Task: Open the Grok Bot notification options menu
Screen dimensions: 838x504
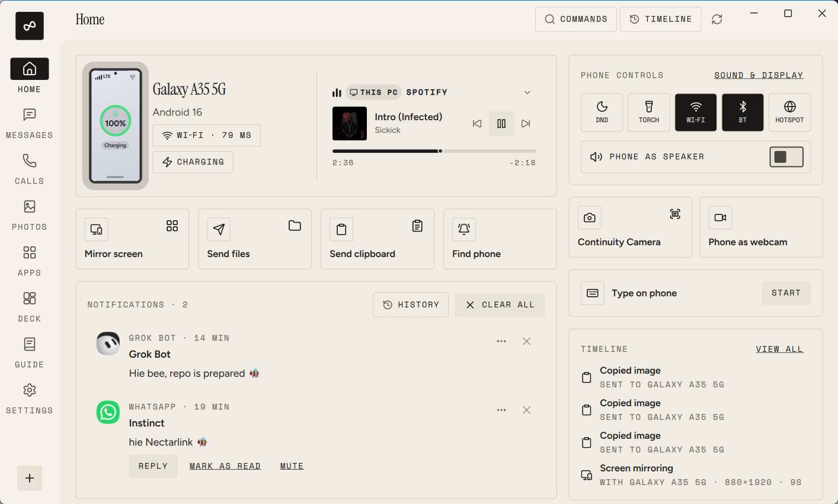Action: tap(501, 341)
